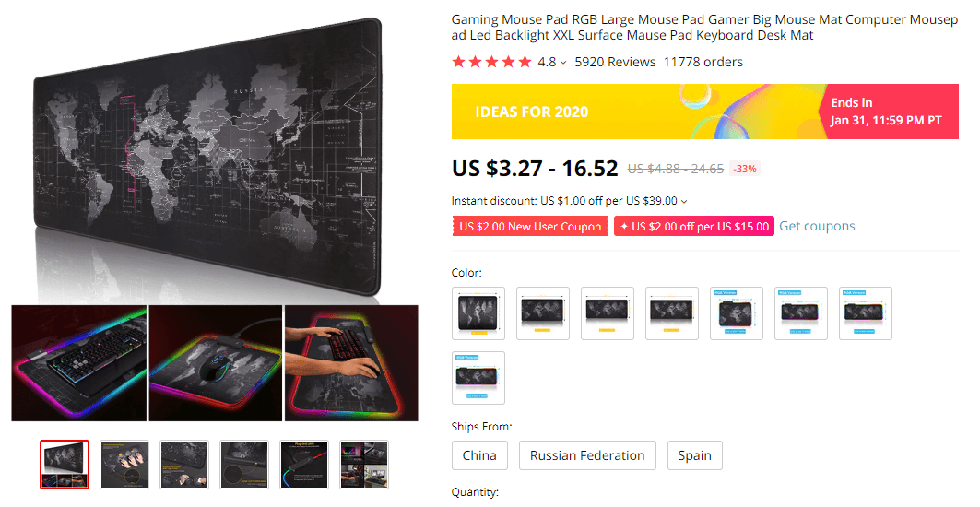The width and height of the screenshot is (980, 507).
Task: Show the fifth thumbnail of USB cable
Action: [x=303, y=465]
